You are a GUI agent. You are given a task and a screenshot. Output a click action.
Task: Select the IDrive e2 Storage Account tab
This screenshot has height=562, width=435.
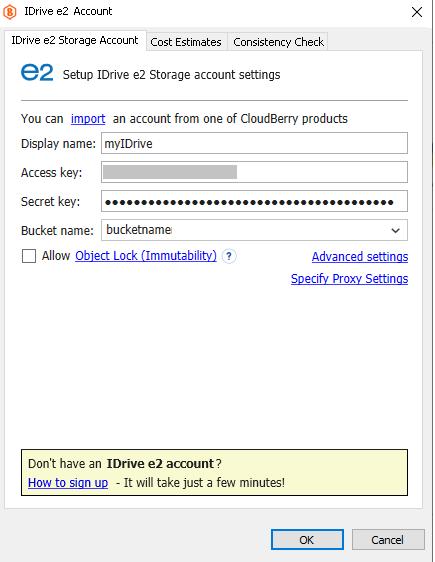pos(75,40)
